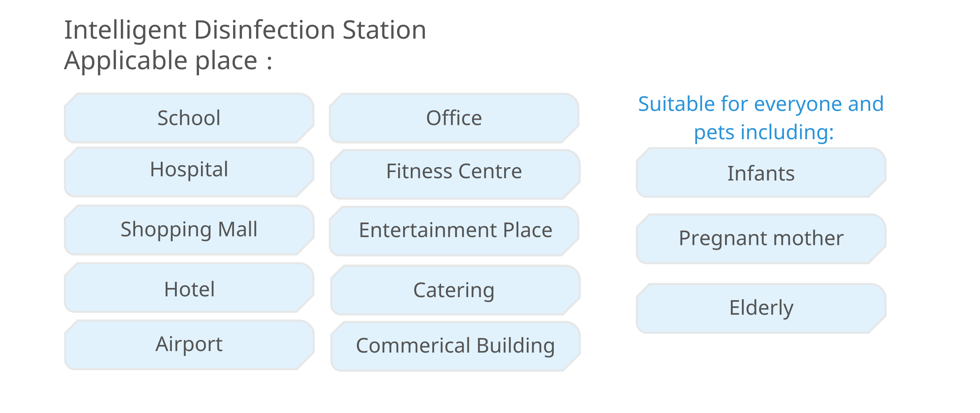Click the Infants box
The width and height of the screenshot is (980, 413).
click(x=761, y=172)
